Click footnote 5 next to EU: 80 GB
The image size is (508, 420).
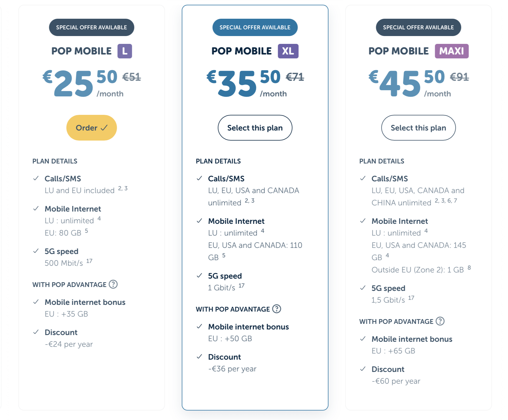click(x=86, y=231)
